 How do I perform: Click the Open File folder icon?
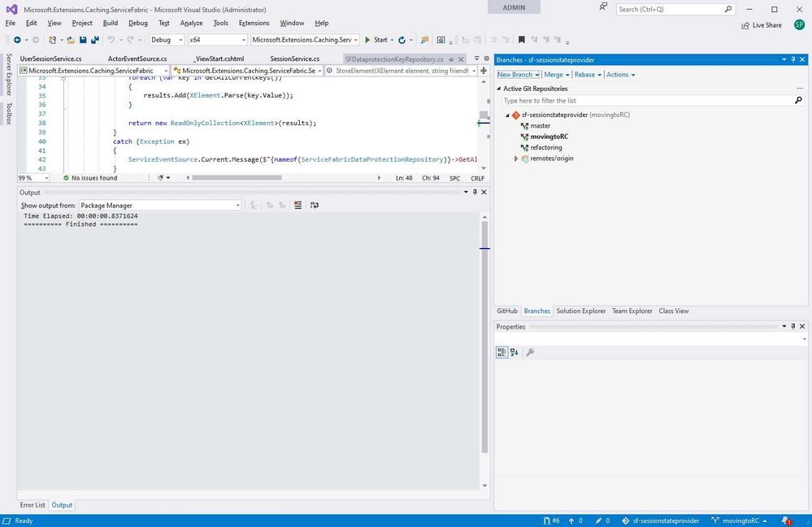point(71,40)
